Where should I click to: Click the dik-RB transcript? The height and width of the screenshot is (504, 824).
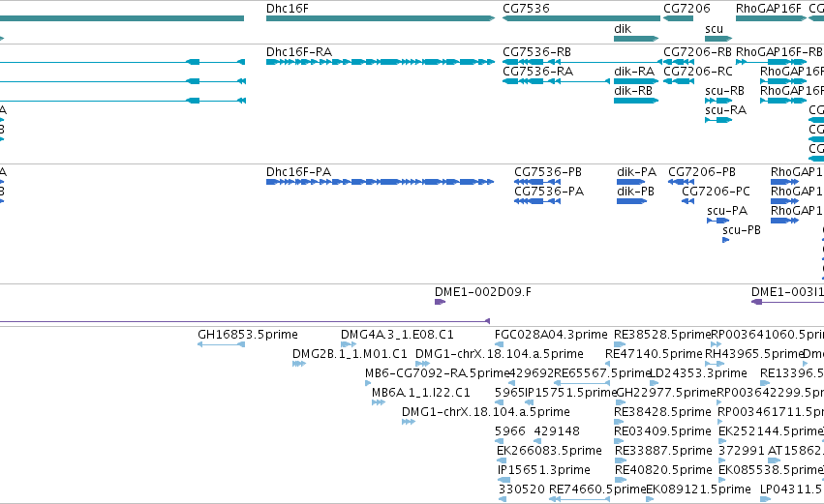636,101
